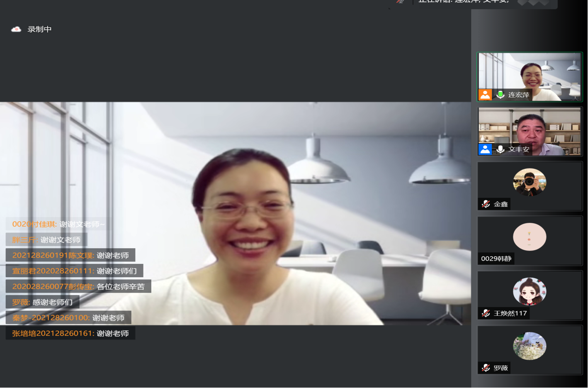
Task: Click the muted microphone icon beside 罗薇
Action: coord(486,368)
